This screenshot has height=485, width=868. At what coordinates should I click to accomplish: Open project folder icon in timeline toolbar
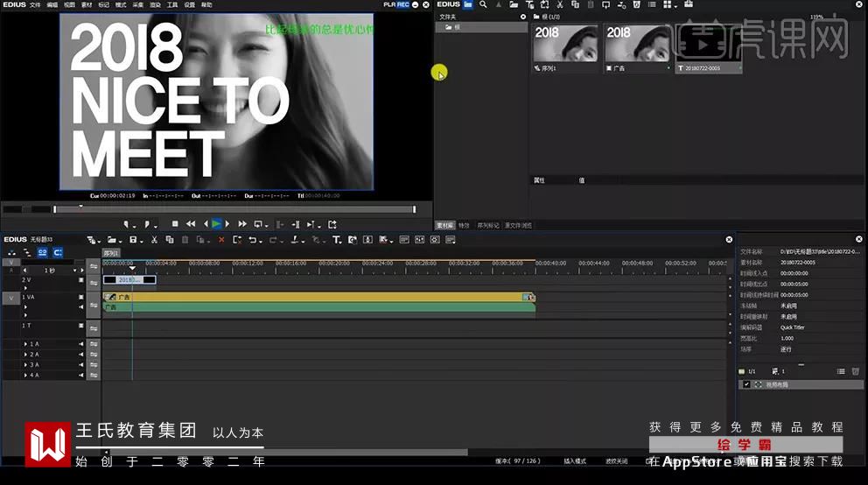point(114,240)
